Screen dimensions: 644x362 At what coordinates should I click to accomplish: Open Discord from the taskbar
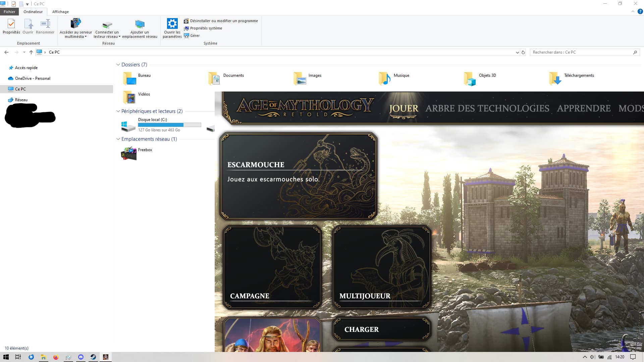click(80, 357)
